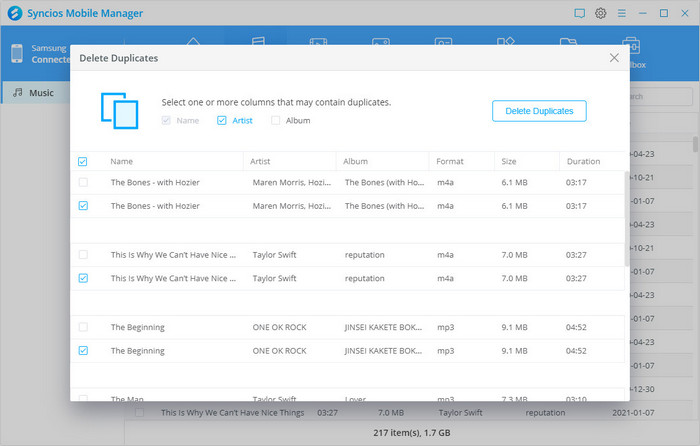Check the background row This Is Why We Can't Have Nice Things
The image size is (700, 446).
click(x=139, y=413)
